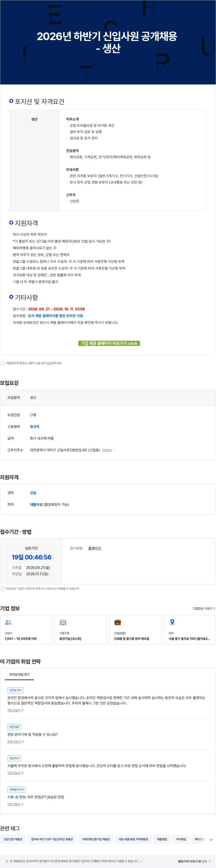Click the arrow icon beside 기업정보 더보기

pos(214,608)
